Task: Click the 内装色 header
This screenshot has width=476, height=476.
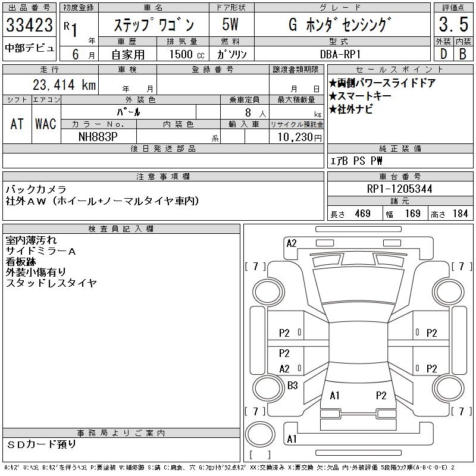Action: coord(178,124)
